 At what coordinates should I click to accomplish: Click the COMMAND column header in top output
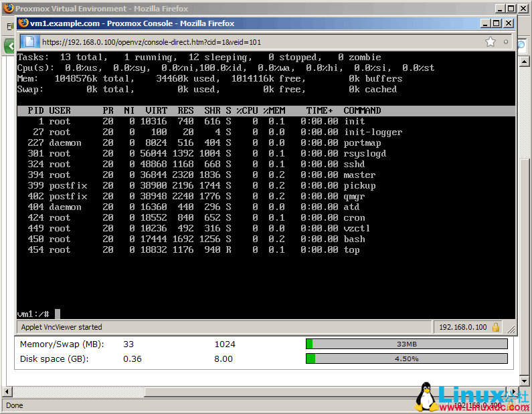click(x=362, y=110)
